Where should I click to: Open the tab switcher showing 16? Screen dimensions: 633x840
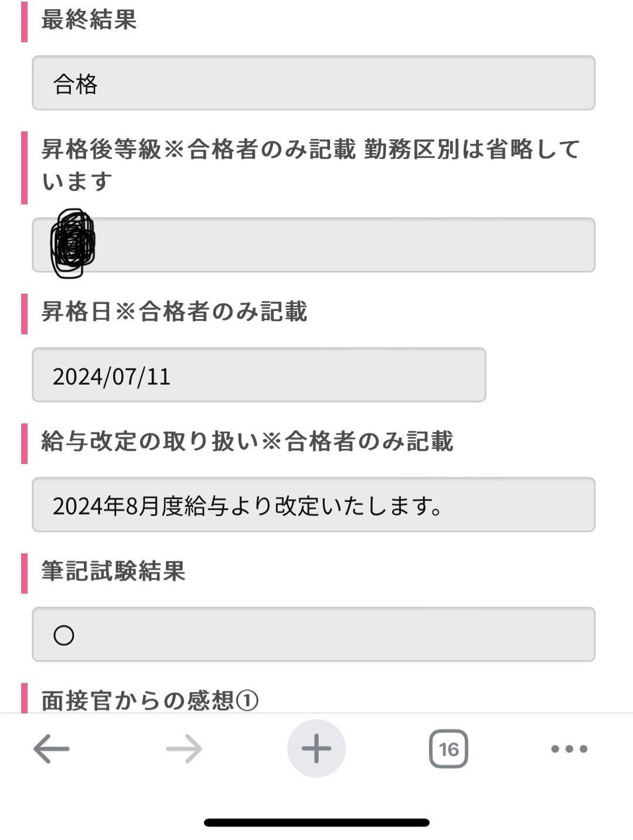point(448,749)
